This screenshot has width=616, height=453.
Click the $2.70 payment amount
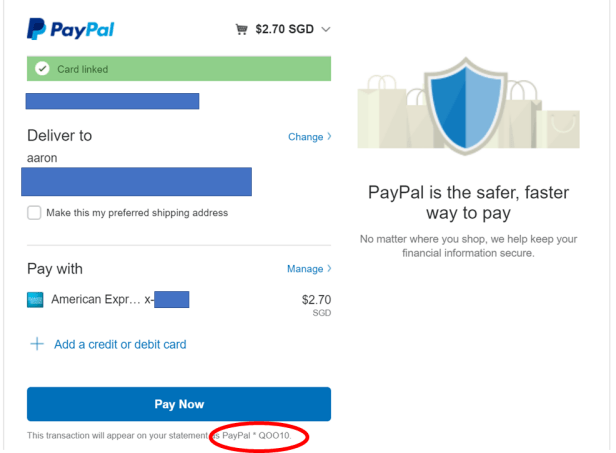[x=316, y=300]
